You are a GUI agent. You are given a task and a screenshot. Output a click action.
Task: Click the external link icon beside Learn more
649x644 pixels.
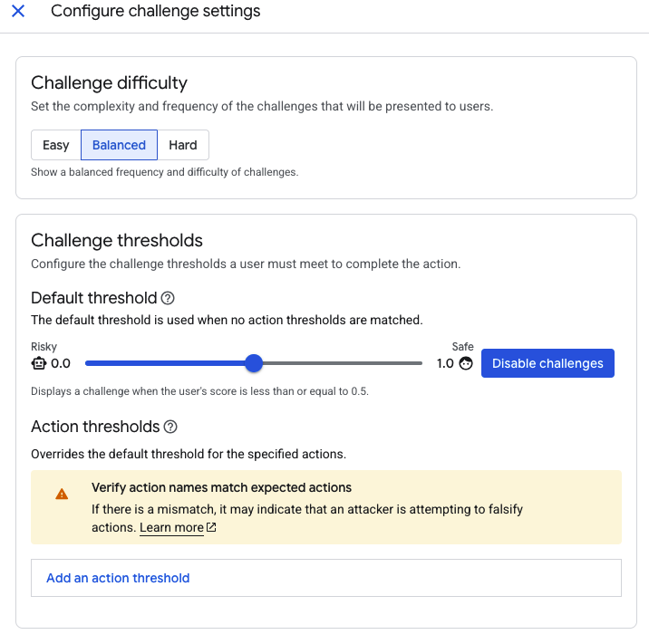point(211,528)
